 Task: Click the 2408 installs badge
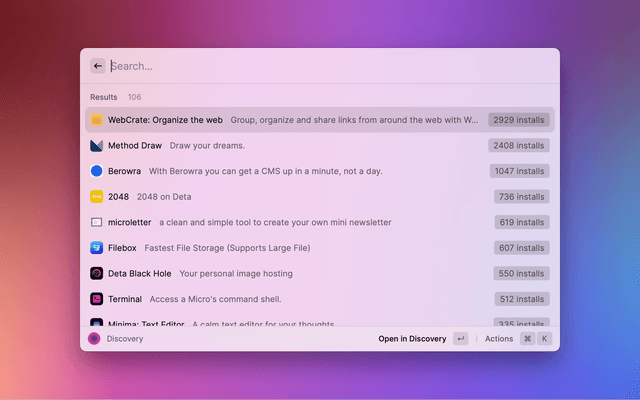518,145
